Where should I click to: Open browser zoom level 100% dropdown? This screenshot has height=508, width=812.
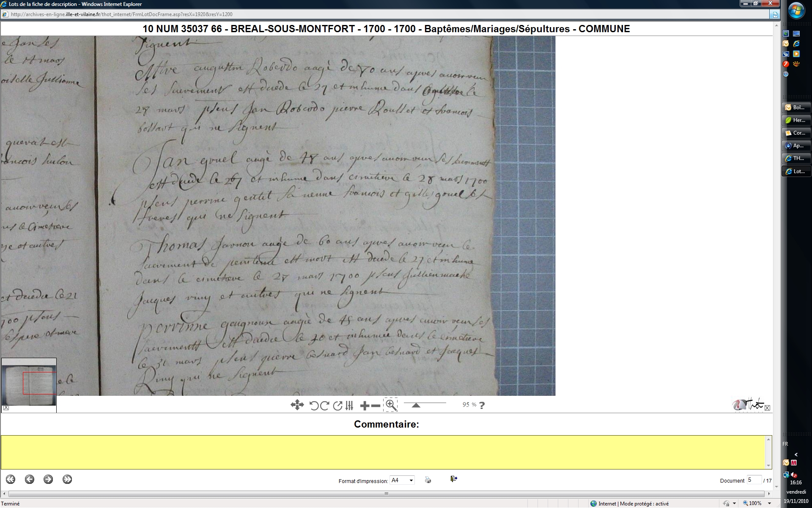coord(769,503)
